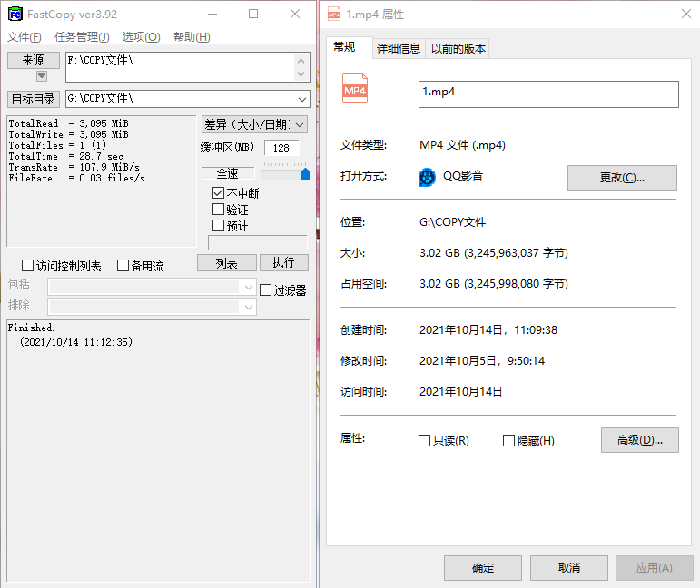Tick the 只读 read-only attribute
Viewport: 700px width, 588px height.
pyautogui.click(x=424, y=441)
